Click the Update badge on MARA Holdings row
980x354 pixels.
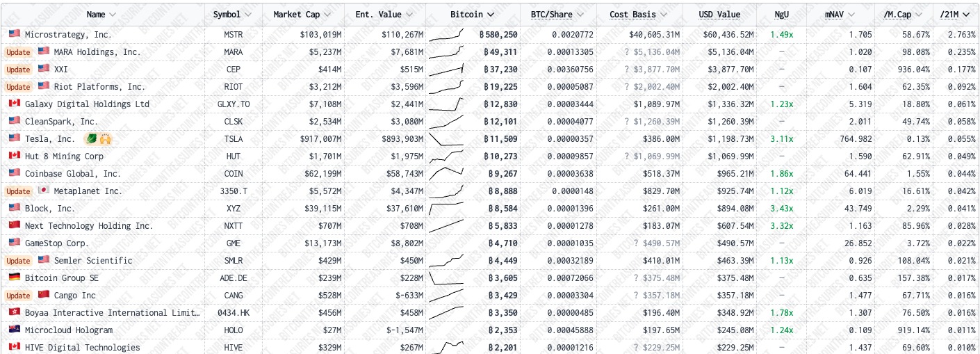(x=19, y=52)
